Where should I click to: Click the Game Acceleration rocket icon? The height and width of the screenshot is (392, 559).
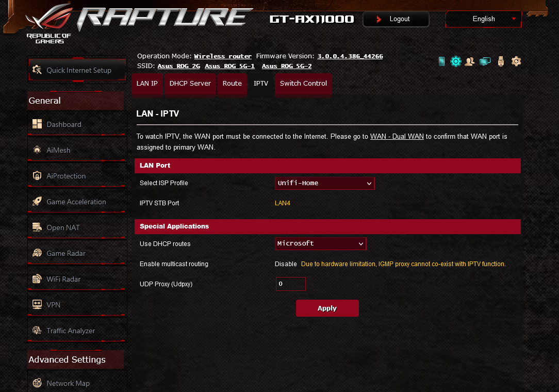[37, 201]
